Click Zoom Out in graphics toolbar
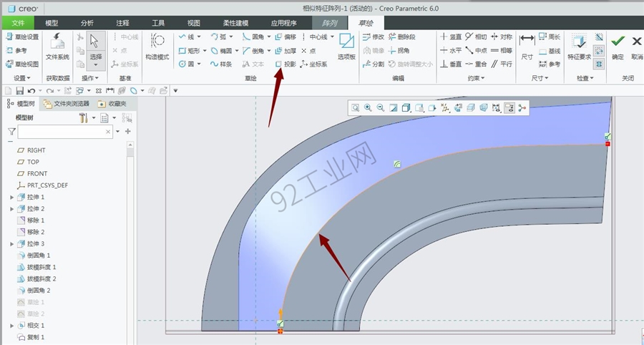The height and width of the screenshot is (345, 644). pos(381,107)
